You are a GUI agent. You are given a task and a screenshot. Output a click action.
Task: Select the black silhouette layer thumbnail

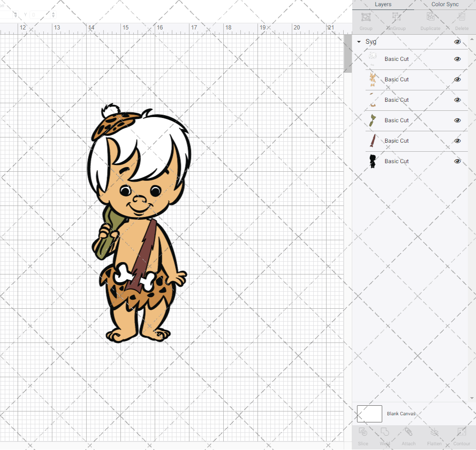[x=373, y=161]
